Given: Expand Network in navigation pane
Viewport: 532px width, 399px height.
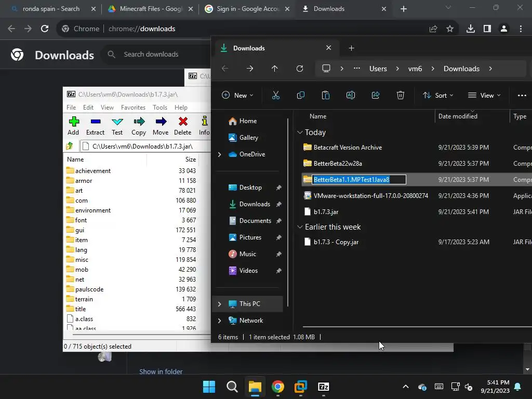Looking at the screenshot, I should [220, 321].
